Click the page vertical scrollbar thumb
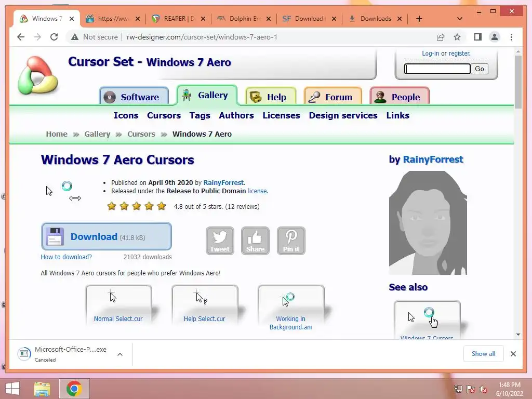Image resolution: width=532 pixels, height=399 pixels. pos(518,82)
